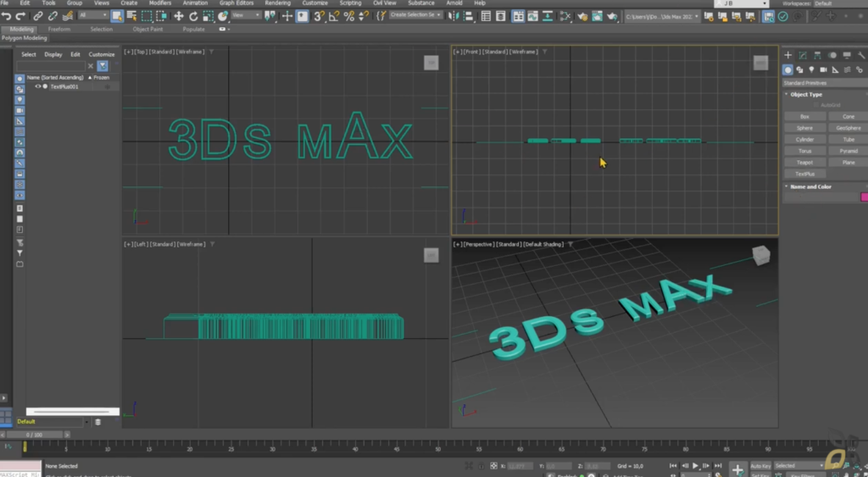Image resolution: width=868 pixels, height=477 pixels.
Task: Activate the Select and Move tool
Action: [x=179, y=16]
